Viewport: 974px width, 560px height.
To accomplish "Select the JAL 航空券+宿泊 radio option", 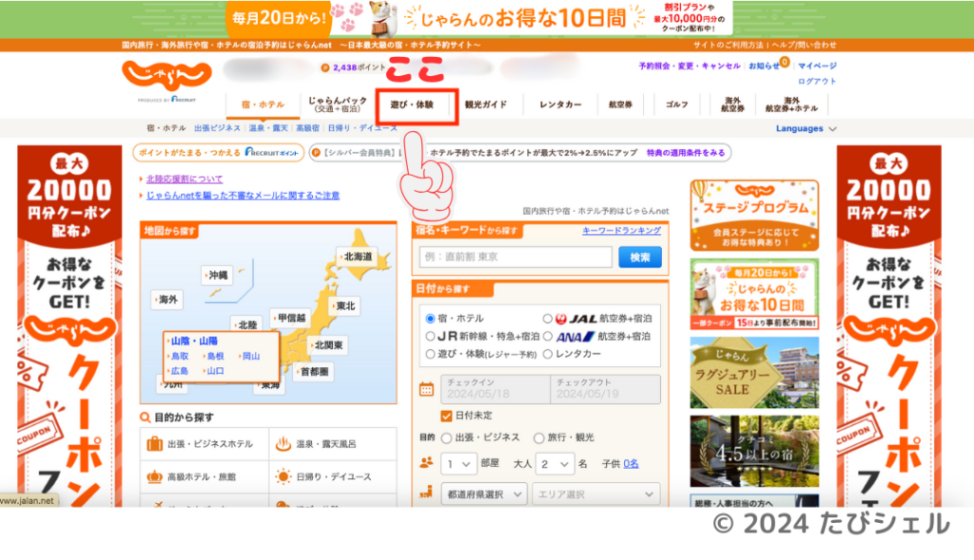I will 547,319.
